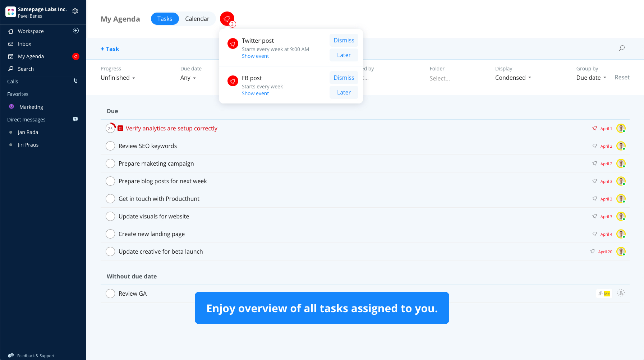Open Feedback & Support link
This screenshot has height=360, width=644.
36,356
